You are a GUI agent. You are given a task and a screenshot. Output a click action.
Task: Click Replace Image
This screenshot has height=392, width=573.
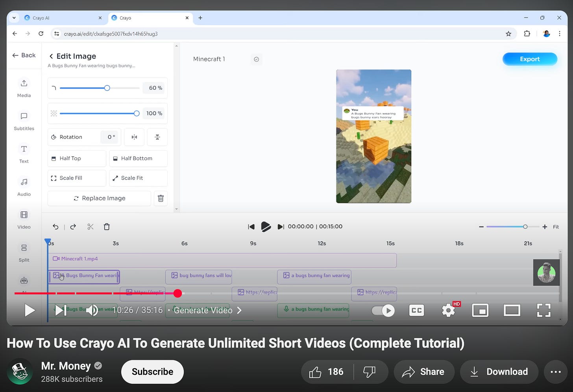tap(99, 198)
